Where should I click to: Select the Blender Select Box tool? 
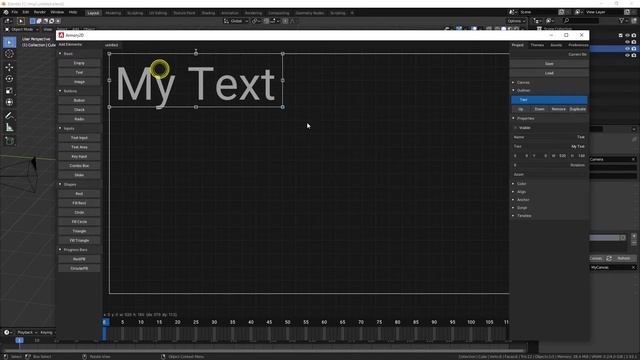tap(9, 42)
